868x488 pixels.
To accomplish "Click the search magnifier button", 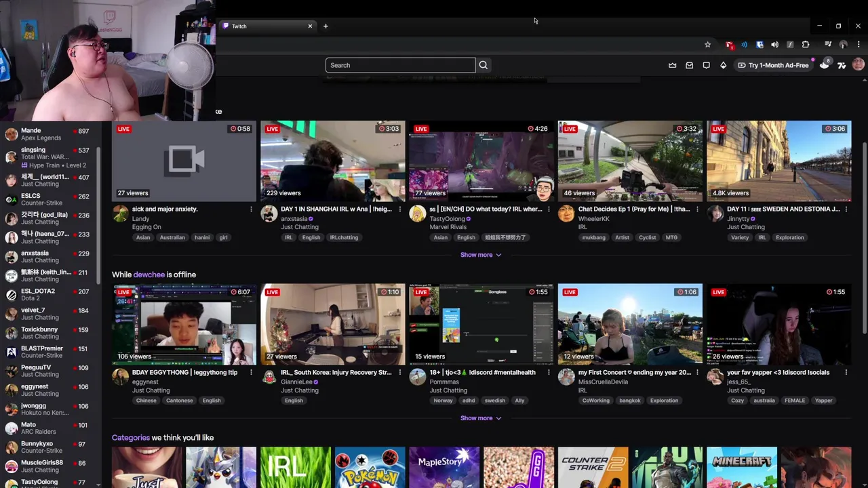I will [484, 65].
